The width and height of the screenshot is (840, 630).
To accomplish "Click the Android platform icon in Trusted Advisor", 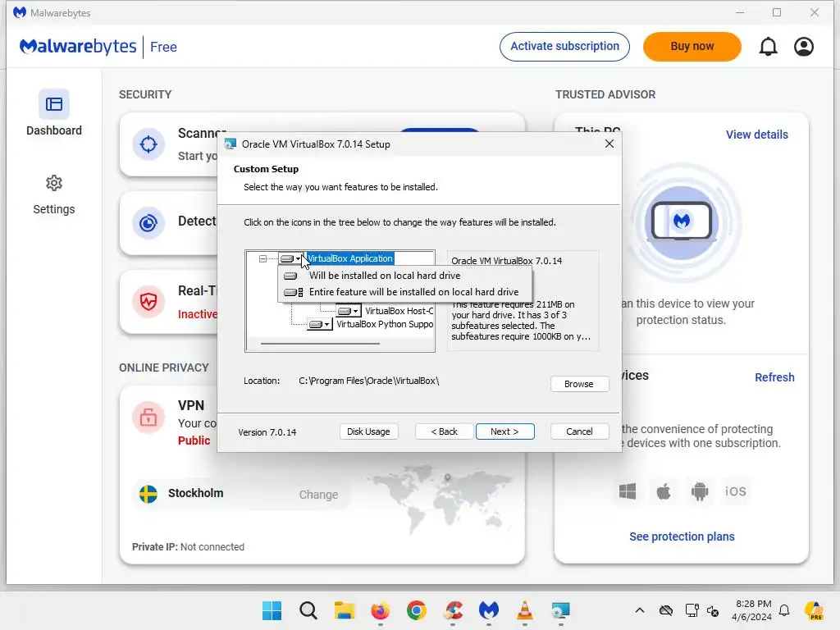I will pos(700,491).
